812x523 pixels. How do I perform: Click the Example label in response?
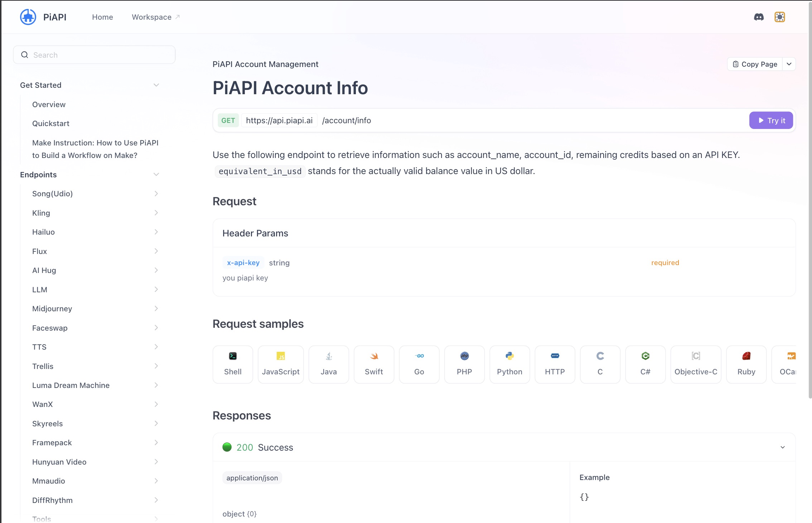(594, 477)
